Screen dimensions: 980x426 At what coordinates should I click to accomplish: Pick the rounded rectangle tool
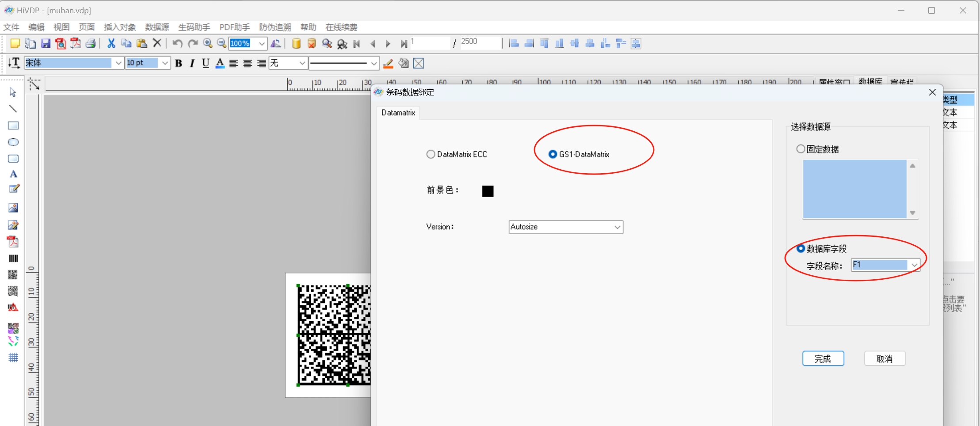tap(13, 159)
